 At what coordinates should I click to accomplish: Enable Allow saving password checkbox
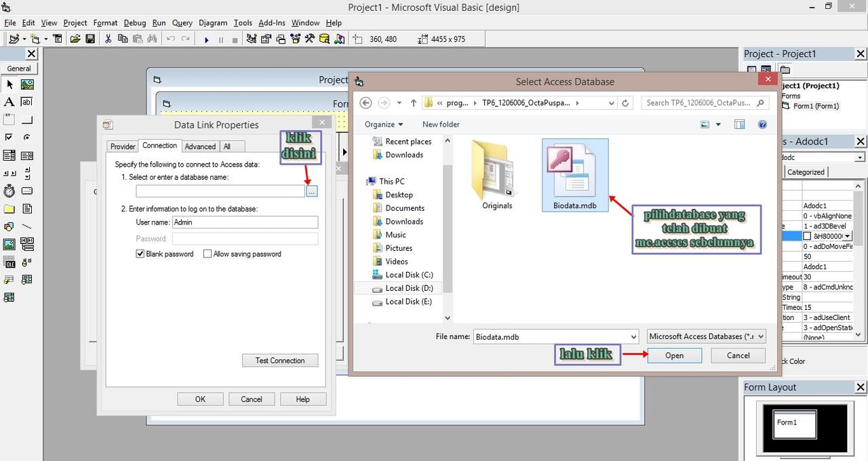point(208,254)
